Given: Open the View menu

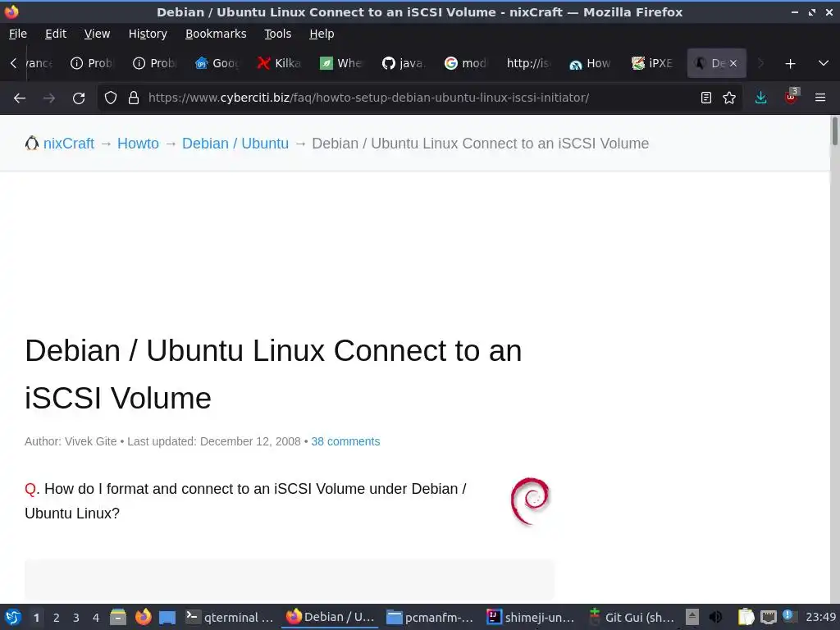Looking at the screenshot, I should (x=97, y=34).
